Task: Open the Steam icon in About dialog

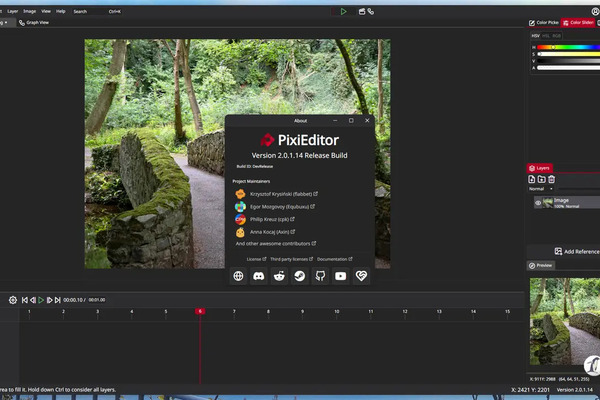Action: [300, 276]
